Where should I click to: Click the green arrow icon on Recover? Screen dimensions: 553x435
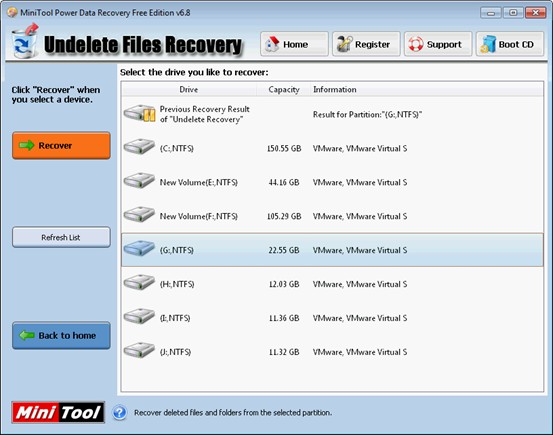pyautogui.click(x=27, y=145)
